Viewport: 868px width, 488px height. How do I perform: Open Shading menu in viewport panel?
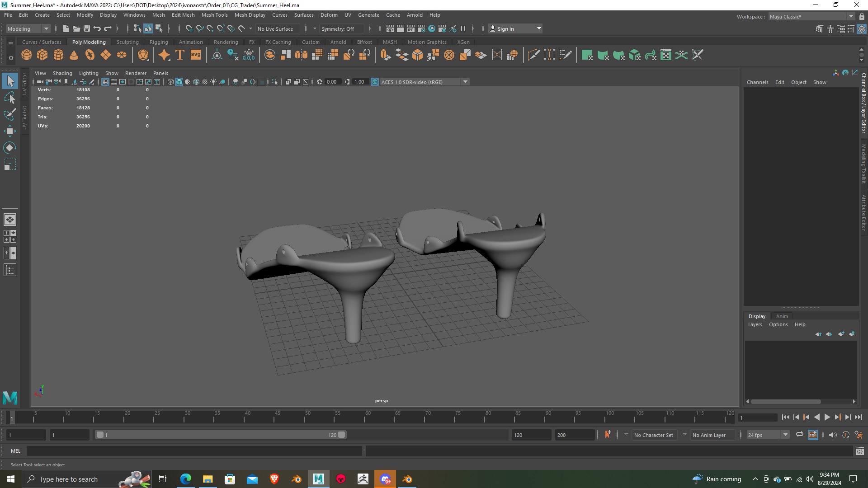[x=62, y=73]
